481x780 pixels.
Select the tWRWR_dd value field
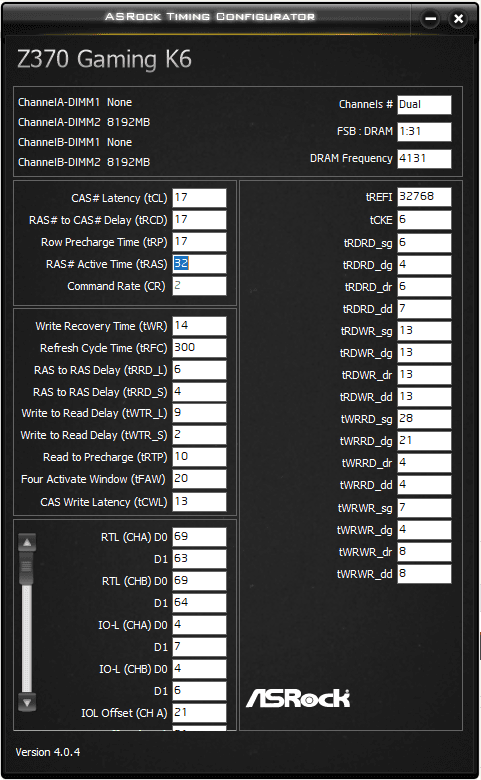pyautogui.click(x=424, y=573)
